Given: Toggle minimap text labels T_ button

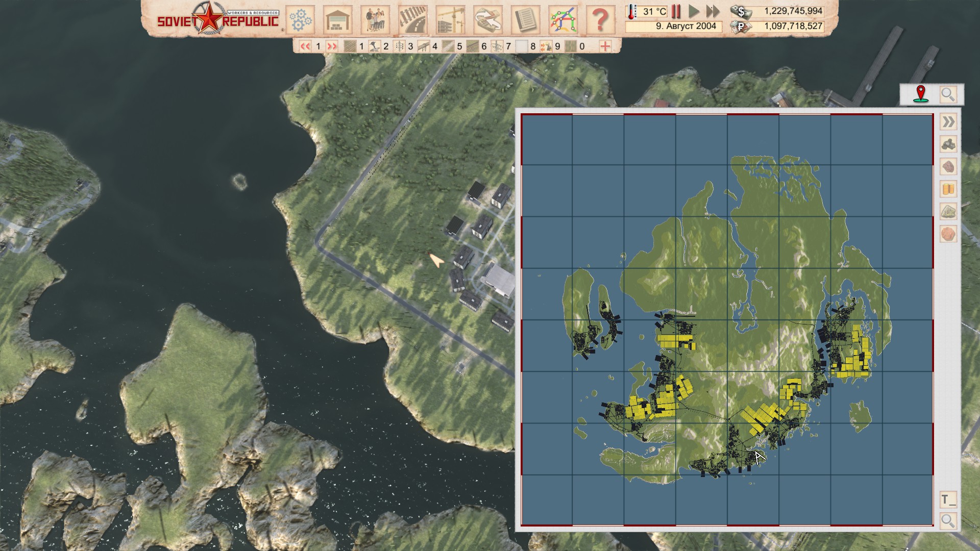Looking at the screenshot, I should [x=948, y=499].
